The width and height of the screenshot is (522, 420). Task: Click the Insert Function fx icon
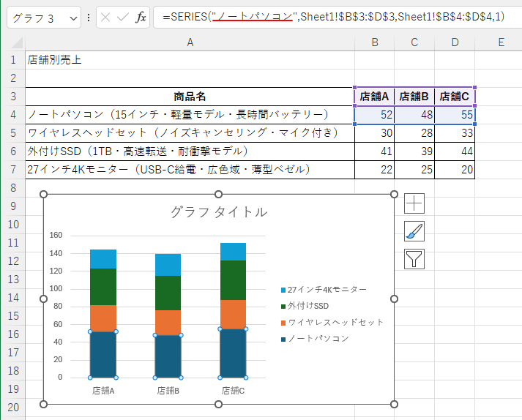click(141, 17)
